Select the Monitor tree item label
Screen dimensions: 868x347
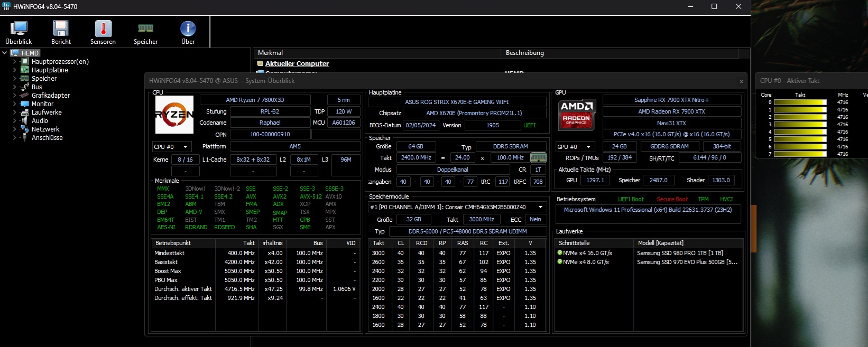pos(42,104)
